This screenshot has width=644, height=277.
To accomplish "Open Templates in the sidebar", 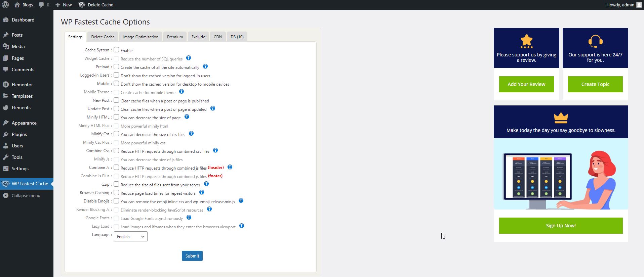I will pyautogui.click(x=27, y=96).
